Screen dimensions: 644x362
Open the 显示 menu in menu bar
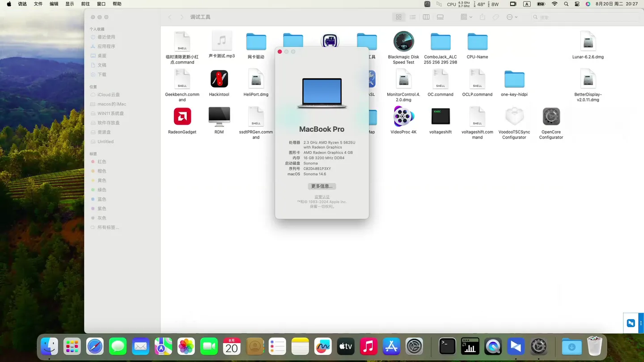70,4
